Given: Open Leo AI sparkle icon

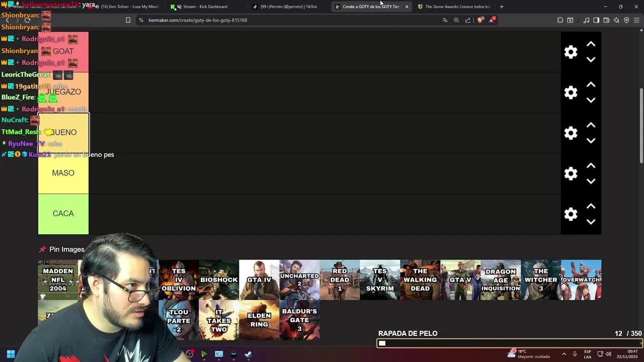Looking at the screenshot, I should pyautogui.click(x=616, y=20).
